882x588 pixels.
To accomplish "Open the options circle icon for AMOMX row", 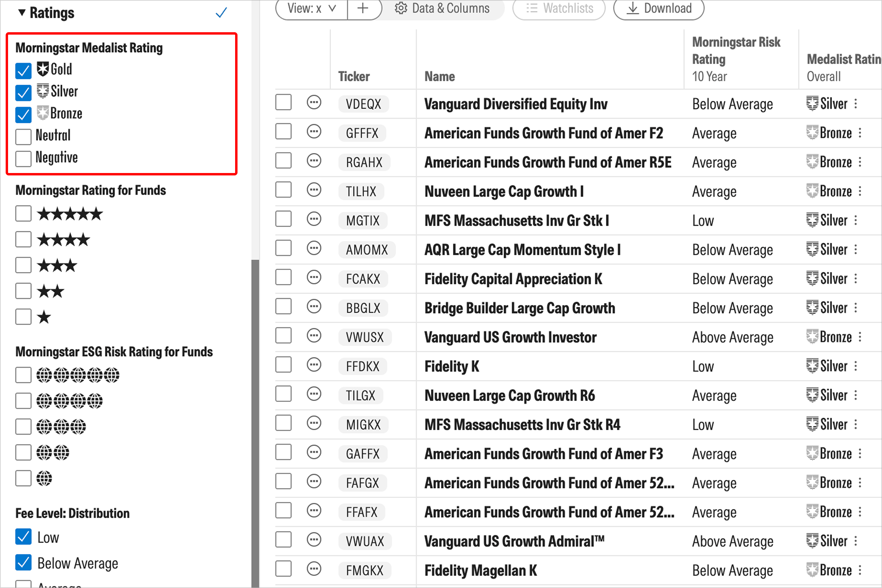I will (314, 248).
